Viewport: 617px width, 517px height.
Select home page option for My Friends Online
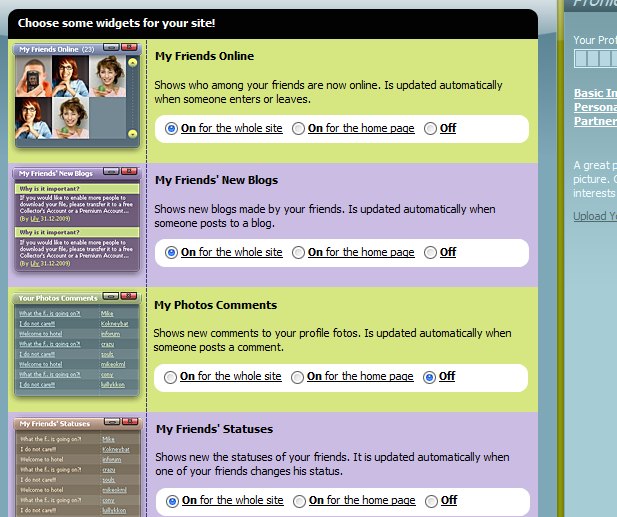pos(298,128)
